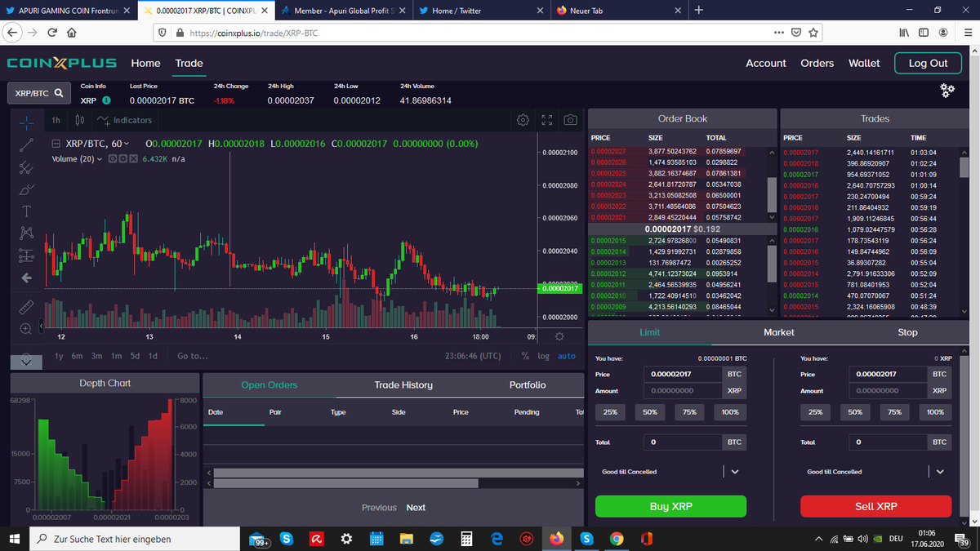Select the zoom in tool

26,328
